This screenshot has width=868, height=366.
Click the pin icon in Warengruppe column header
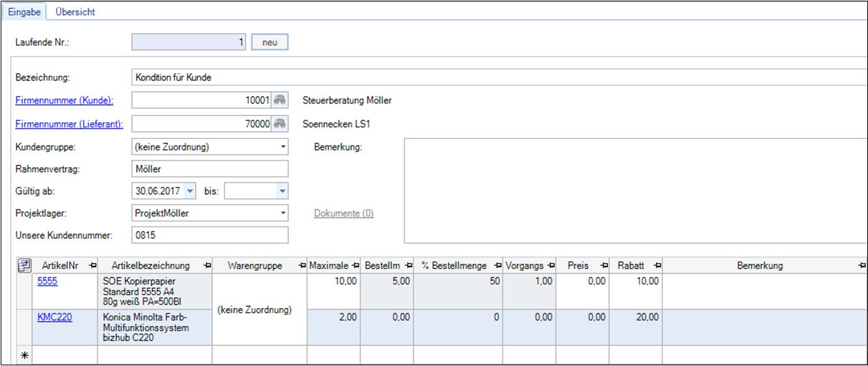pyautogui.click(x=301, y=266)
